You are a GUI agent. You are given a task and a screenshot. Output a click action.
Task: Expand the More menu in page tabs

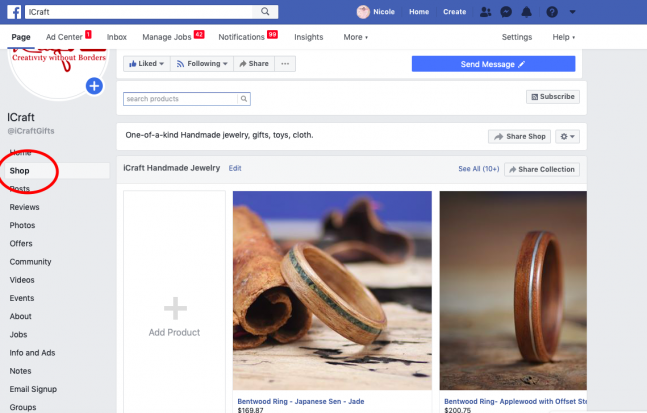356,37
